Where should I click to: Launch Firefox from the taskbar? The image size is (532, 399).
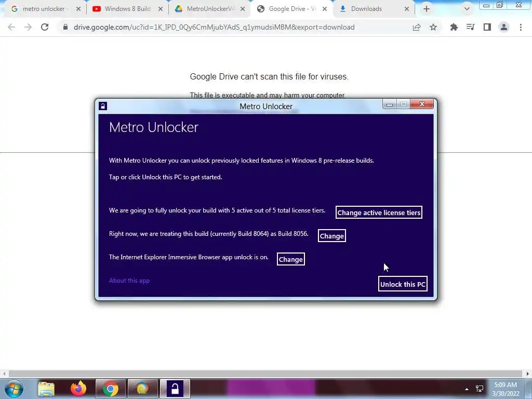(78, 389)
